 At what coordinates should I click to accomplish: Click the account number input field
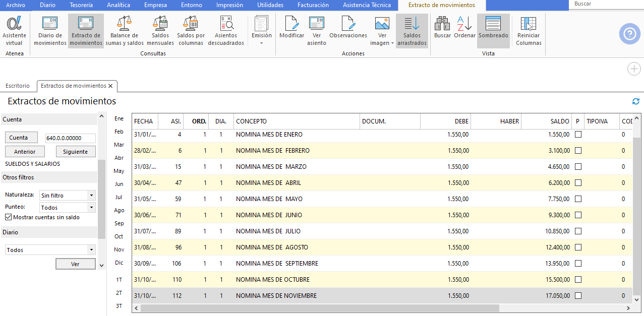70,138
